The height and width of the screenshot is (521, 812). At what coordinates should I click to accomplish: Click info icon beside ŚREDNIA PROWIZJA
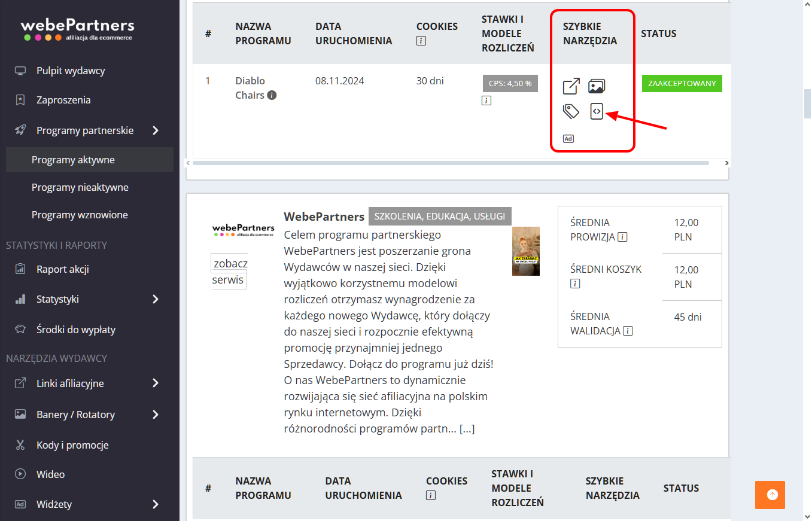pos(622,237)
